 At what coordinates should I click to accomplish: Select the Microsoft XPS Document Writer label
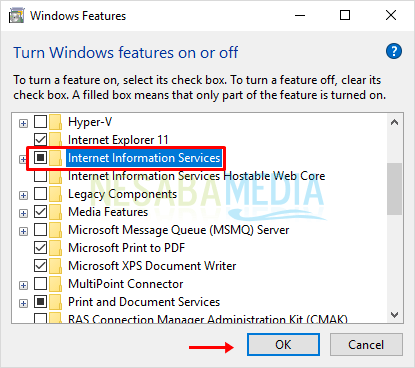tap(152, 266)
